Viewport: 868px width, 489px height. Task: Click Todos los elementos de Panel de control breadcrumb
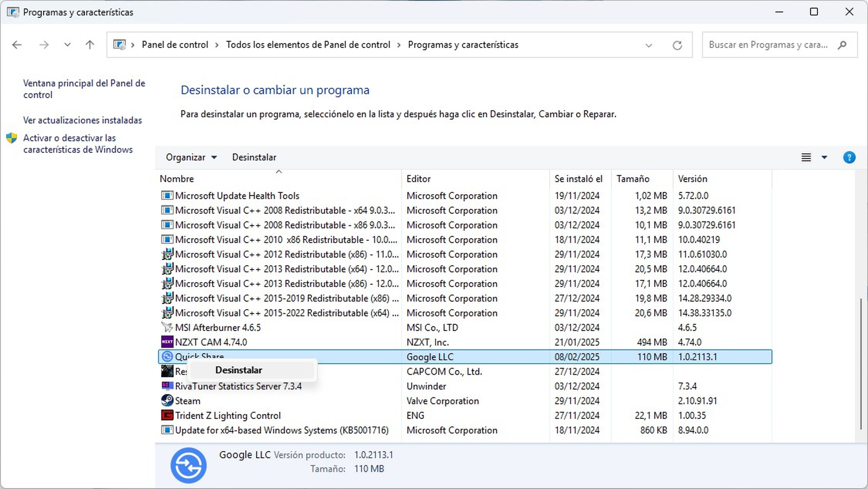[308, 45]
